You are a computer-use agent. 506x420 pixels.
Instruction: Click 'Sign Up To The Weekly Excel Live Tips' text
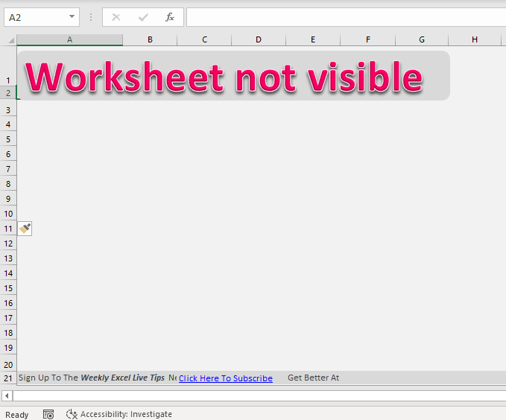point(92,378)
